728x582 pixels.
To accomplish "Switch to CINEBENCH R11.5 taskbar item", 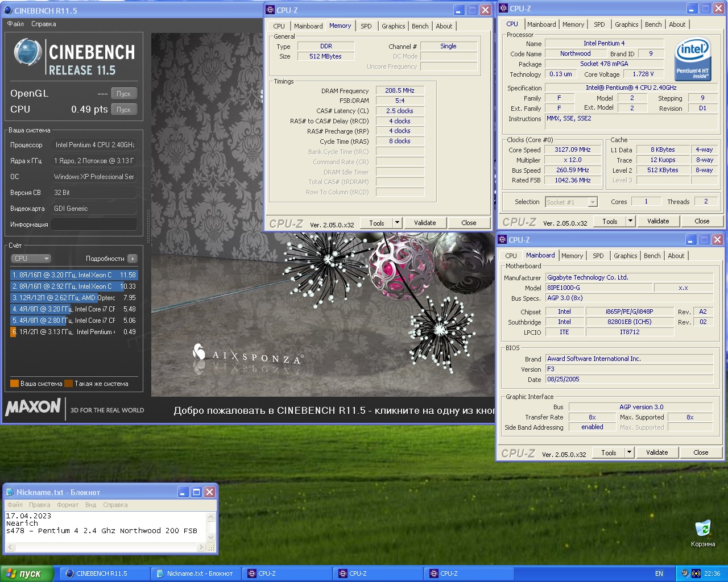I will [105, 573].
